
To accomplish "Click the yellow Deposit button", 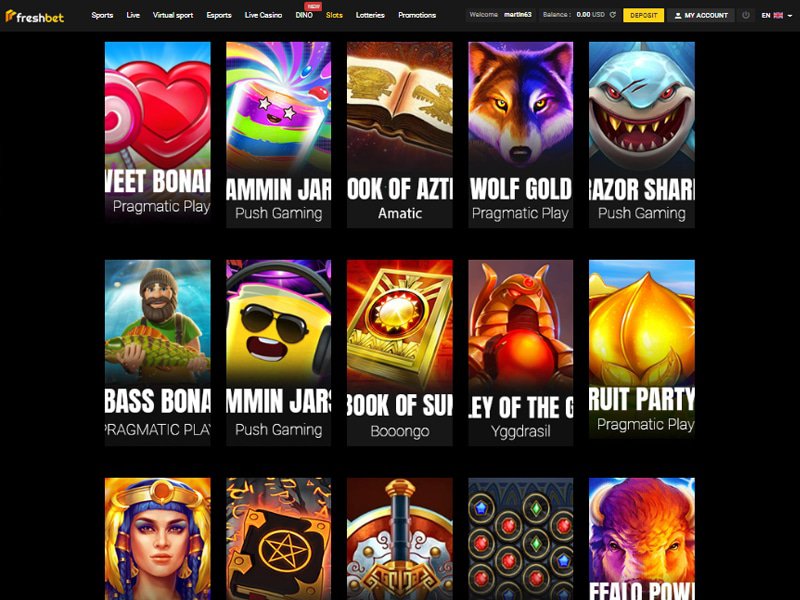I will [x=643, y=15].
